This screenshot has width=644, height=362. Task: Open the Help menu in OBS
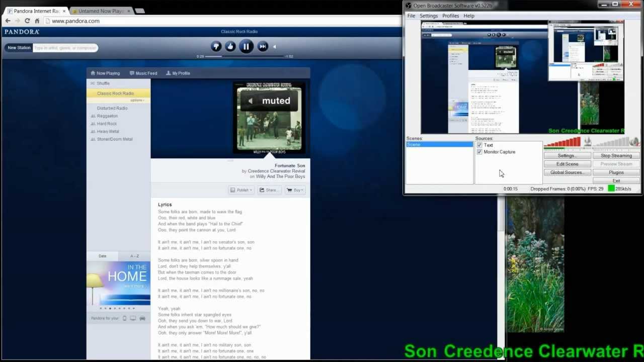[469, 16]
